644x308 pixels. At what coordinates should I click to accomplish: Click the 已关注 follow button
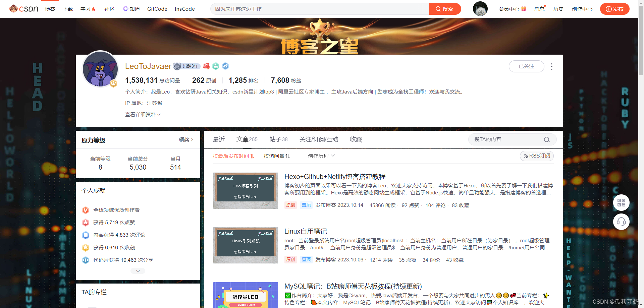click(x=526, y=66)
